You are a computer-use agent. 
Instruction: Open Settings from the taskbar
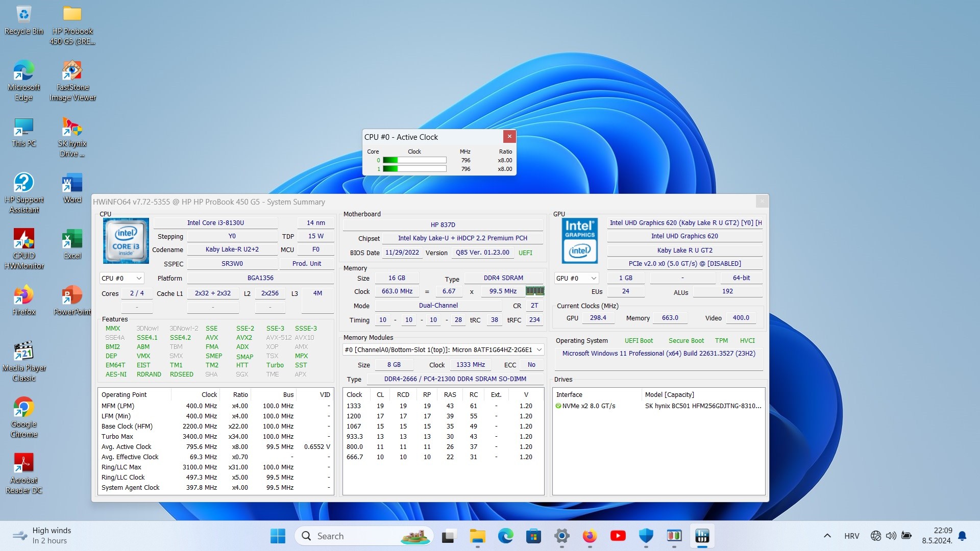562,536
